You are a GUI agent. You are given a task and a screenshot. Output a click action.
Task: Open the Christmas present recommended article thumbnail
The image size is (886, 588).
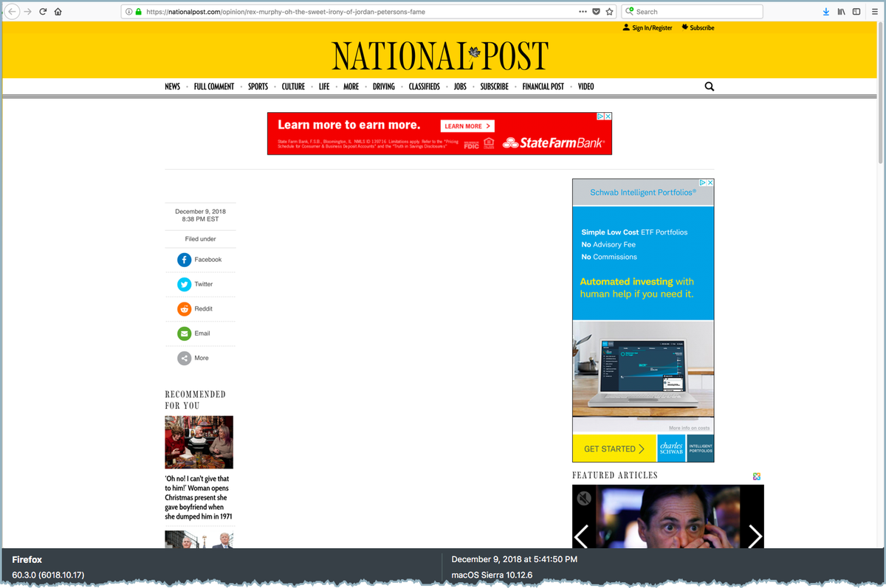coord(199,442)
